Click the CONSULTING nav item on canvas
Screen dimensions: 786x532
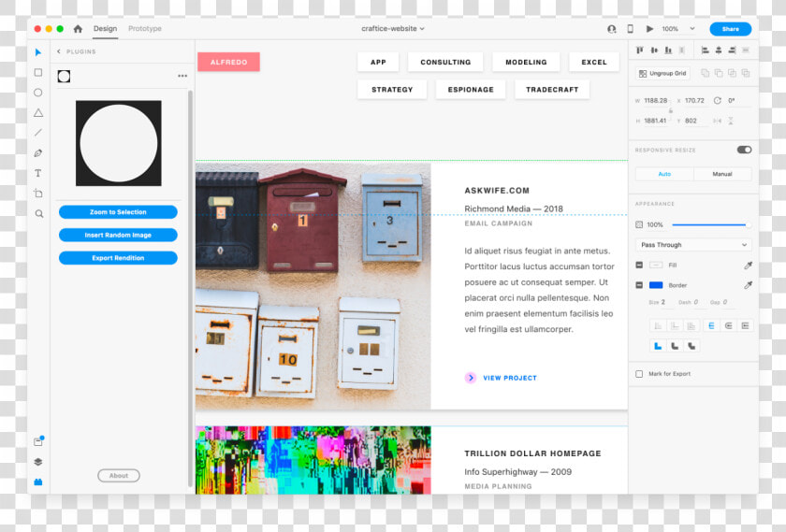point(445,62)
